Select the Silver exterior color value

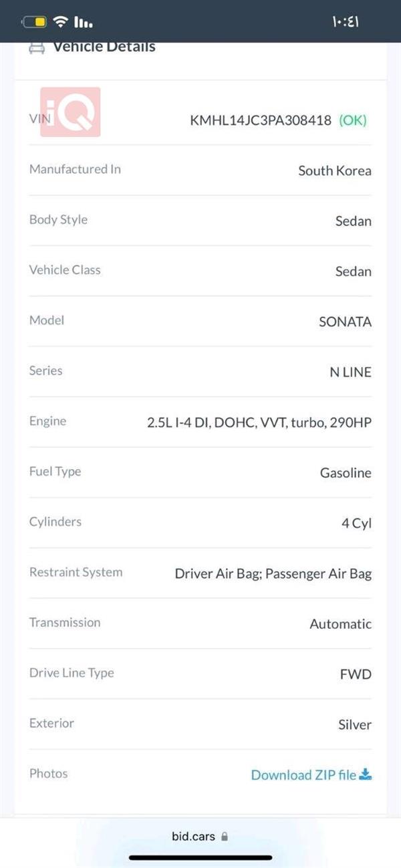pyautogui.click(x=355, y=724)
